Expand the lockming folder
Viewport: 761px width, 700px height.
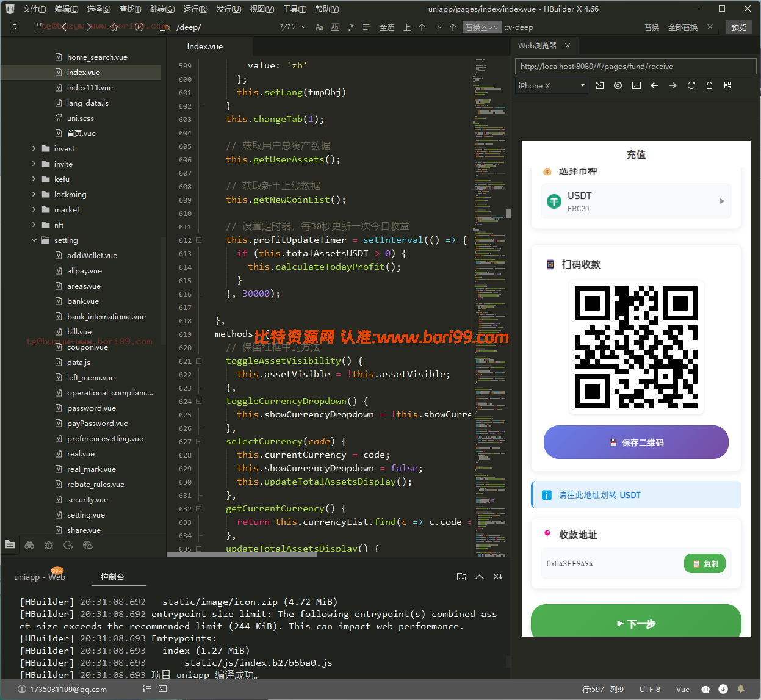[34, 194]
